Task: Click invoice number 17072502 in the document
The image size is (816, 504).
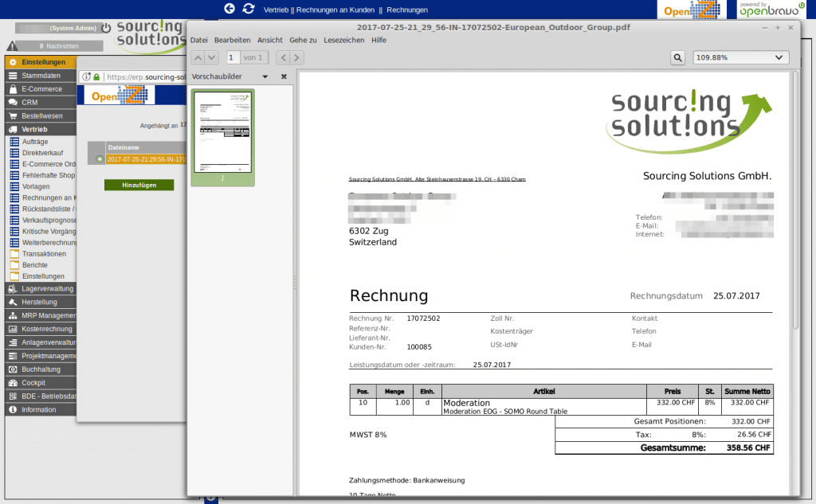Action: pos(423,318)
